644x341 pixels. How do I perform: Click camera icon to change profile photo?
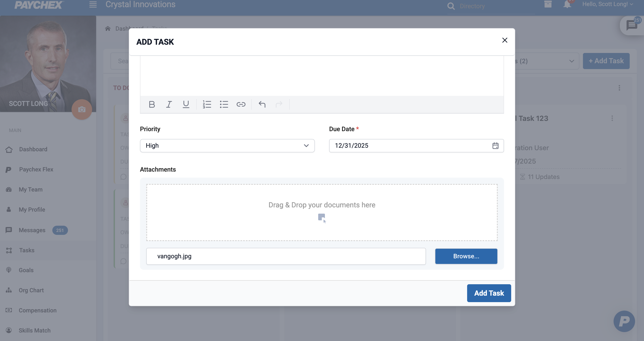82,109
